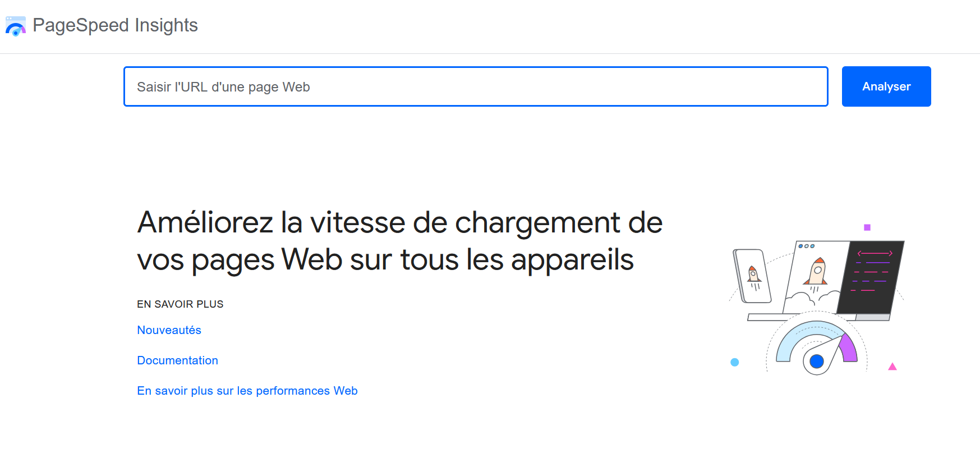Image resolution: width=980 pixels, height=457 pixels.
Task: Click the cloud below the illustrated rocket
Action: coord(804,300)
